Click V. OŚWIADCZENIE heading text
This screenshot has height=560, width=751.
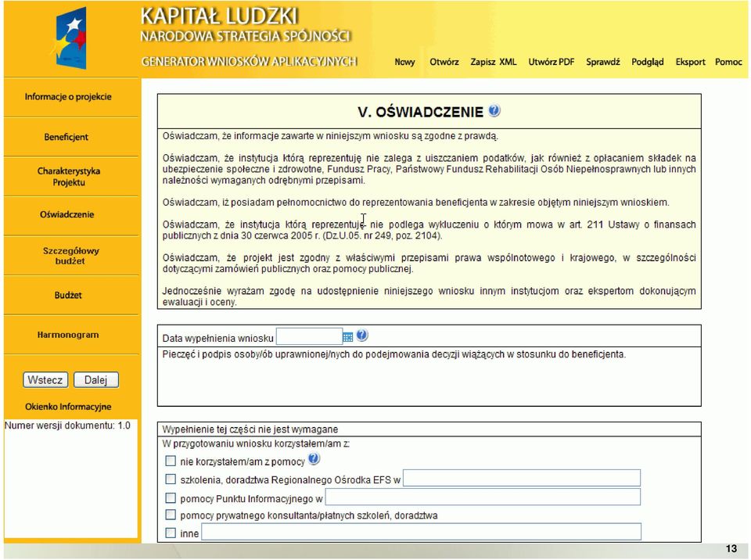pyautogui.click(x=421, y=112)
